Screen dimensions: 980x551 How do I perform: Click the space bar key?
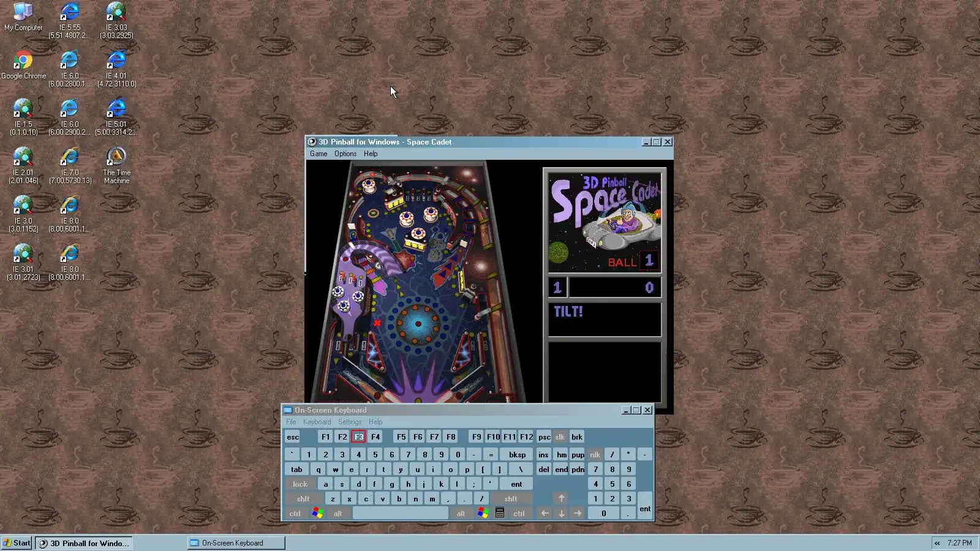click(401, 513)
